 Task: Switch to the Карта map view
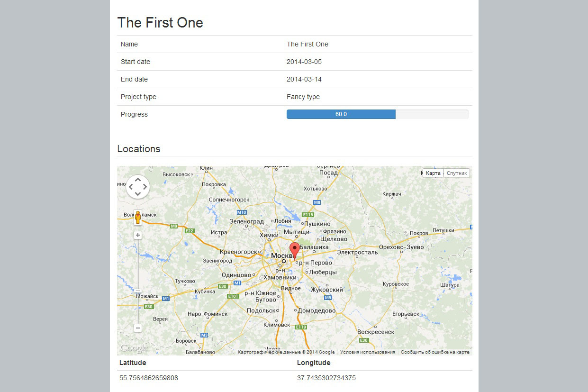coord(433,173)
